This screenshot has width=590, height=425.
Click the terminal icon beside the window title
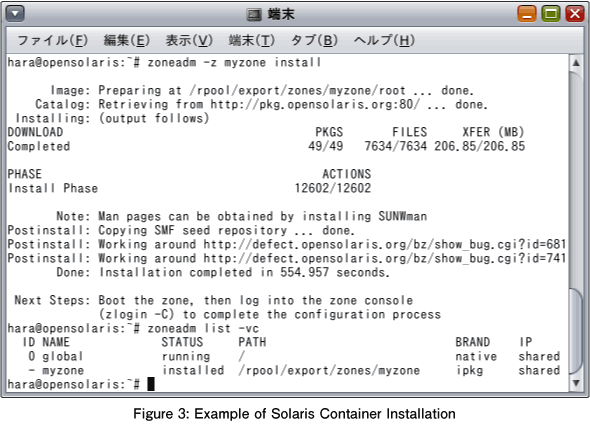pos(254,15)
